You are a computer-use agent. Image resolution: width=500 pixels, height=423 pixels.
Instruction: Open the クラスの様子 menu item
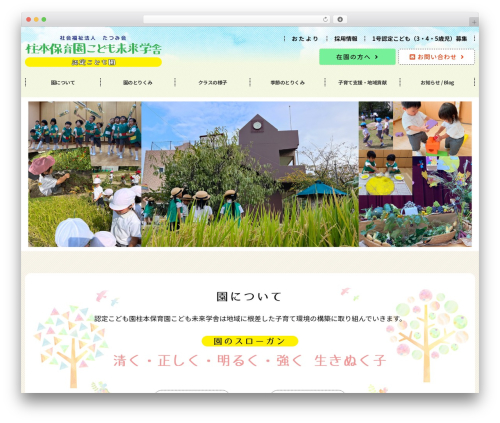[x=213, y=82]
